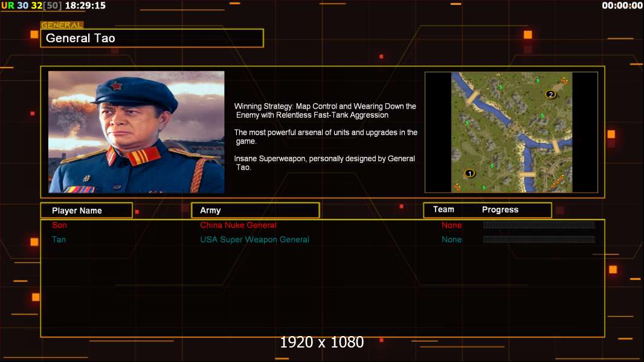Click the Team column header
Image resolution: width=644 pixels, height=362 pixels.
click(443, 209)
